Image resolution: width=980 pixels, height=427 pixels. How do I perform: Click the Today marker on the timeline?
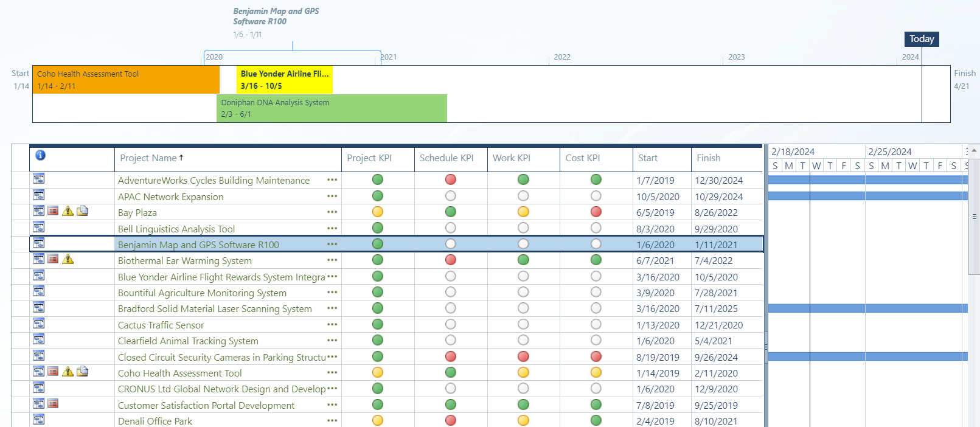(922, 39)
